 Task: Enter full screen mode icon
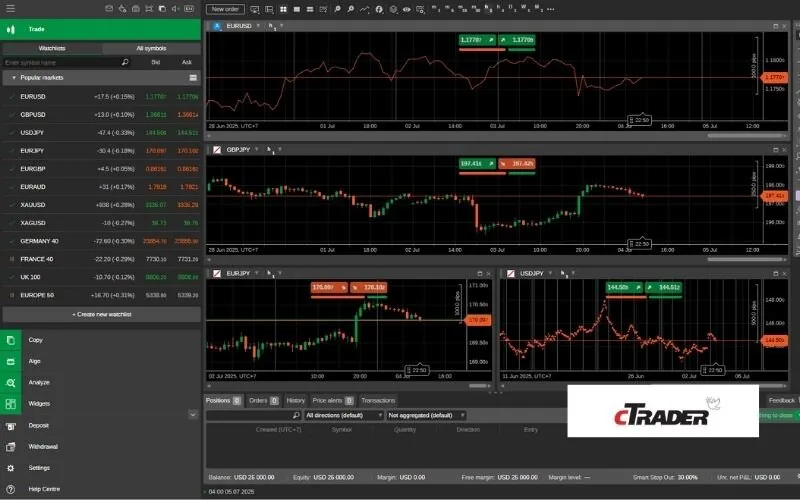pos(149,9)
